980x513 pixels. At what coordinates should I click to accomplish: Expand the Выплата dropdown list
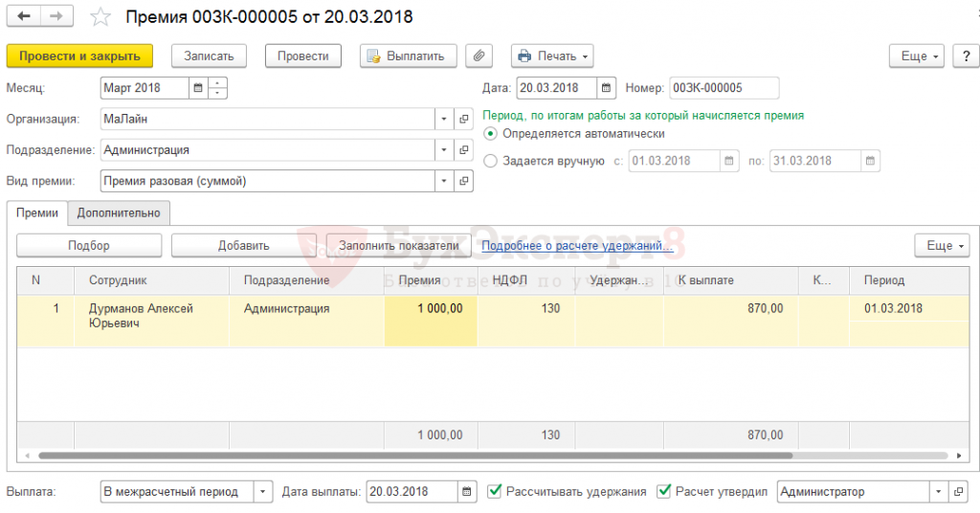coord(262,492)
